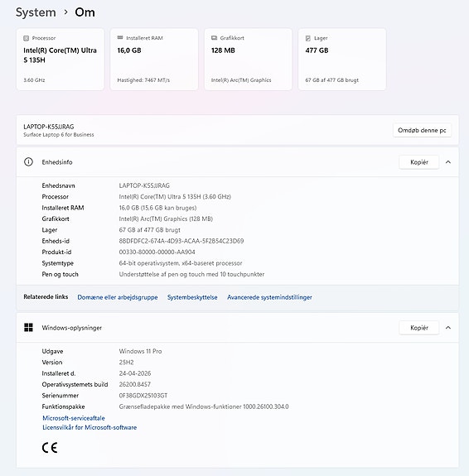Click the Processor chip icon on the top card

[27, 38]
